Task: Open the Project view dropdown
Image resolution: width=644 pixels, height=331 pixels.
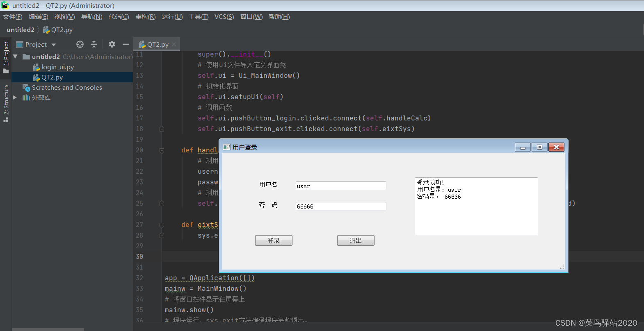Action: (54, 45)
